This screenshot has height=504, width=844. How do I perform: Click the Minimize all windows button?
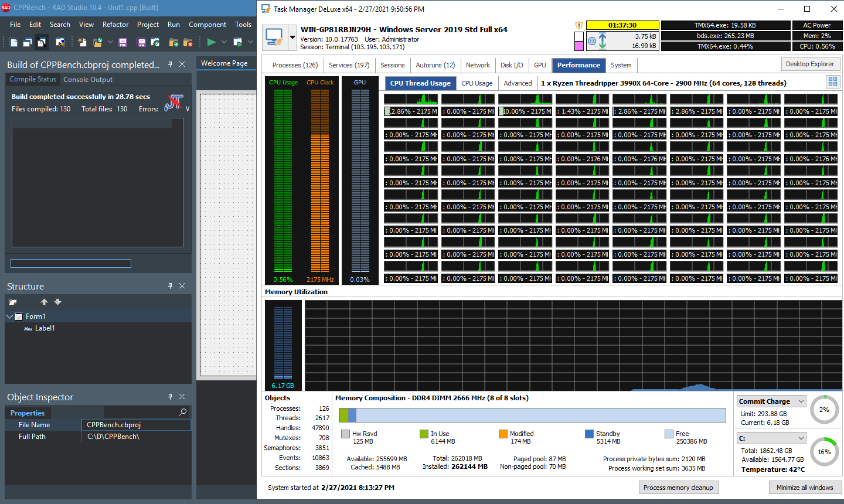tap(805, 488)
